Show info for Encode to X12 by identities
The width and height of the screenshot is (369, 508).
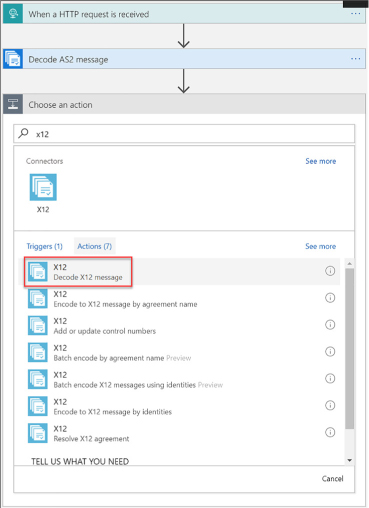[330, 405]
